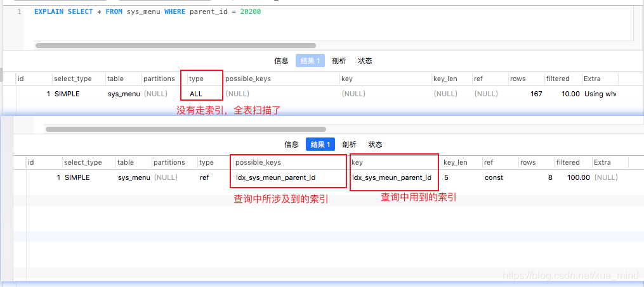Click 'type' column header in lower table
This screenshot has height=287, width=644.
coord(206,162)
